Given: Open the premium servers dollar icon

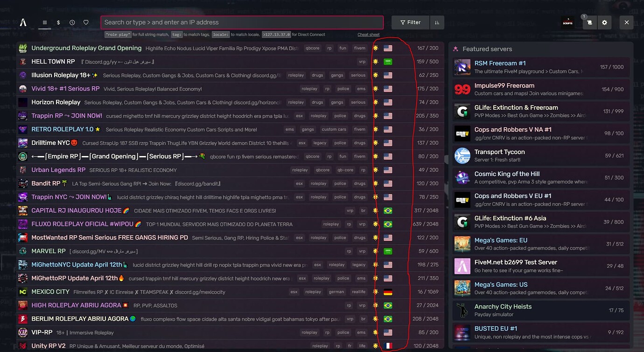Looking at the screenshot, I should pyautogui.click(x=58, y=22).
